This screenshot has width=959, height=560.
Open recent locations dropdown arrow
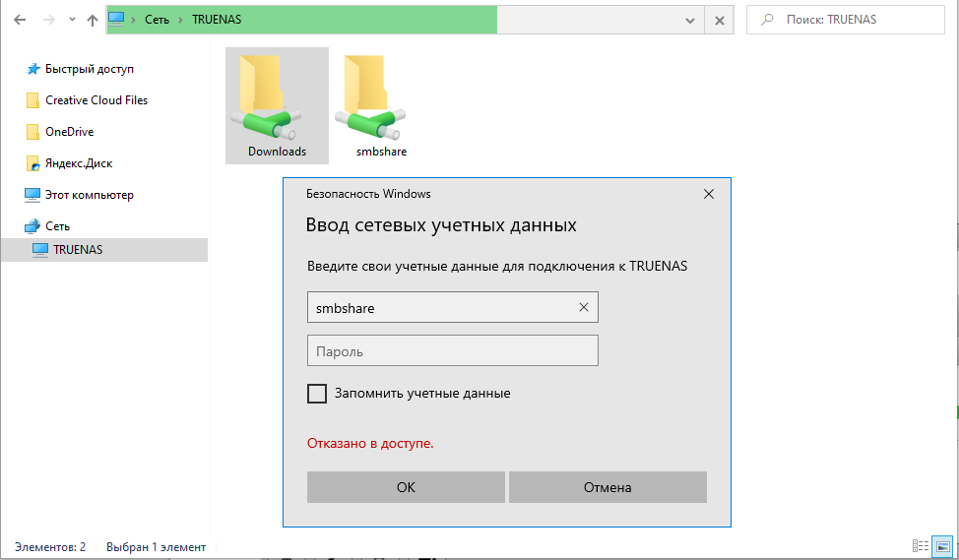coord(72,20)
